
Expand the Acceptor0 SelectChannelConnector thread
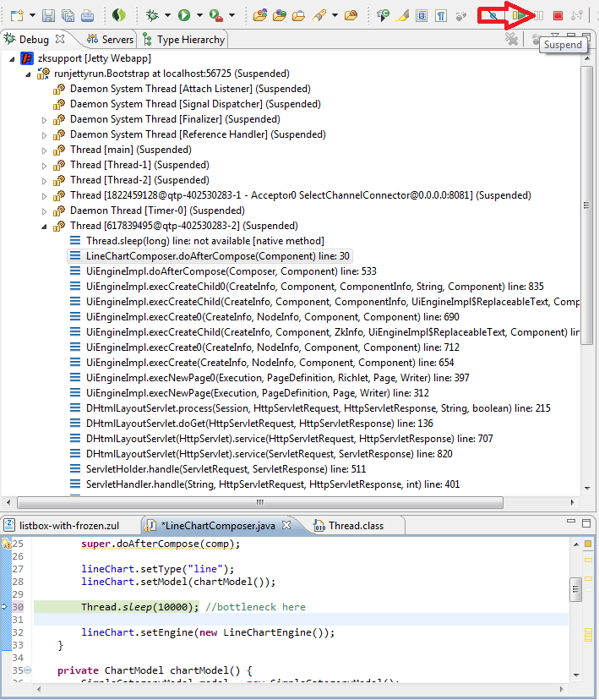44,195
